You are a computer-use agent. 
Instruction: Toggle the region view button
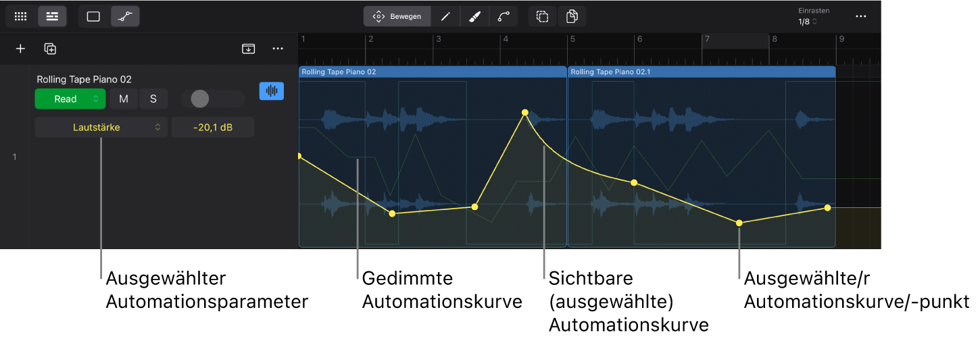(x=93, y=16)
